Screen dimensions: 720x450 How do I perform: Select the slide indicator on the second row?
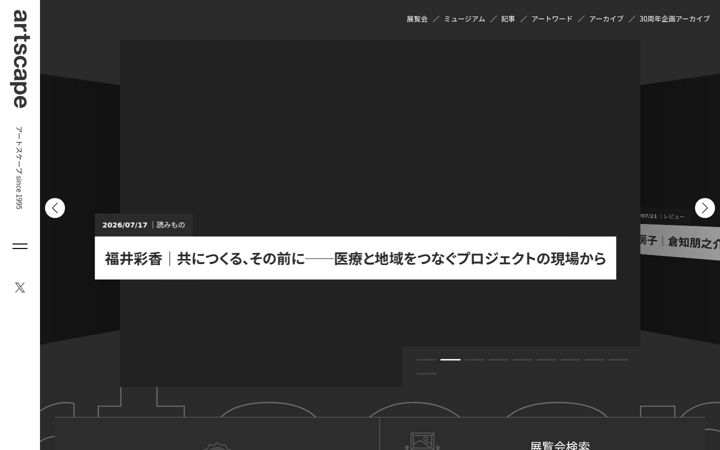426,374
